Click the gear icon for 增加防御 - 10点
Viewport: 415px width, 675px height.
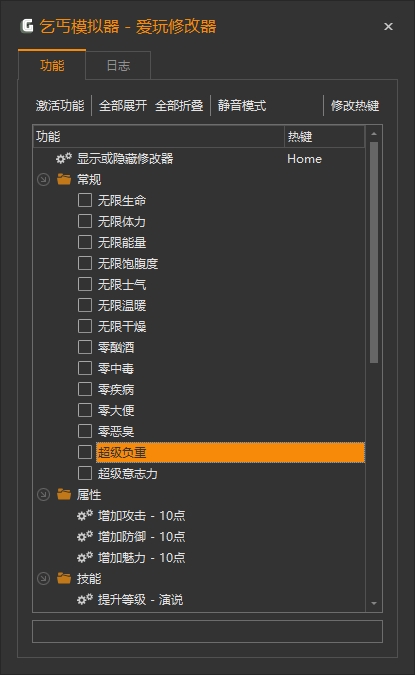85,536
